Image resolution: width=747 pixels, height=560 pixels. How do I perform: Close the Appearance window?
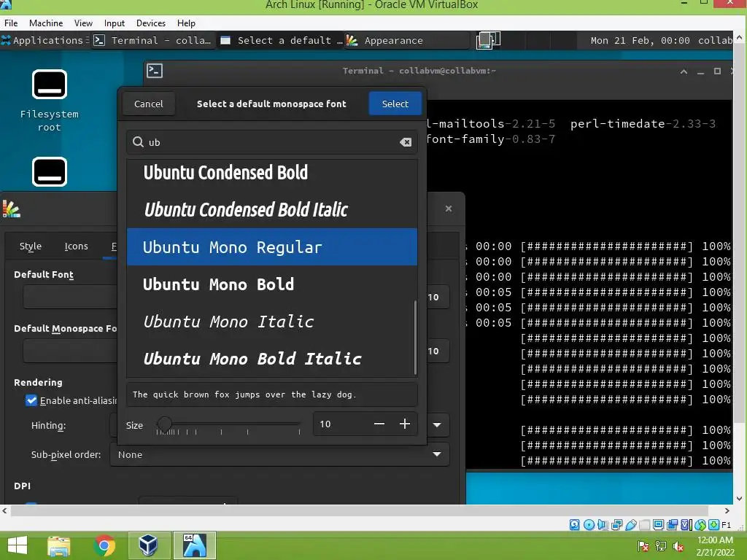pyautogui.click(x=449, y=209)
